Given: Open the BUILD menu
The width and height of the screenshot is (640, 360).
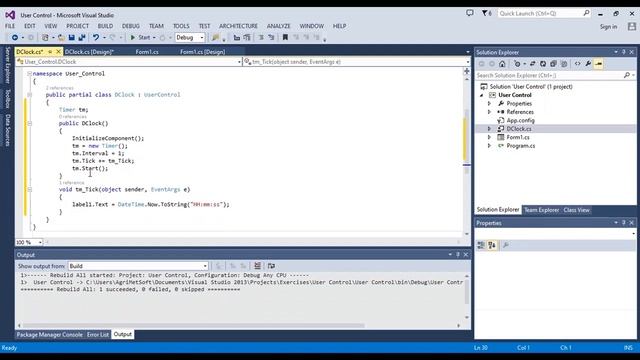Looking at the screenshot, I should tap(105, 26).
